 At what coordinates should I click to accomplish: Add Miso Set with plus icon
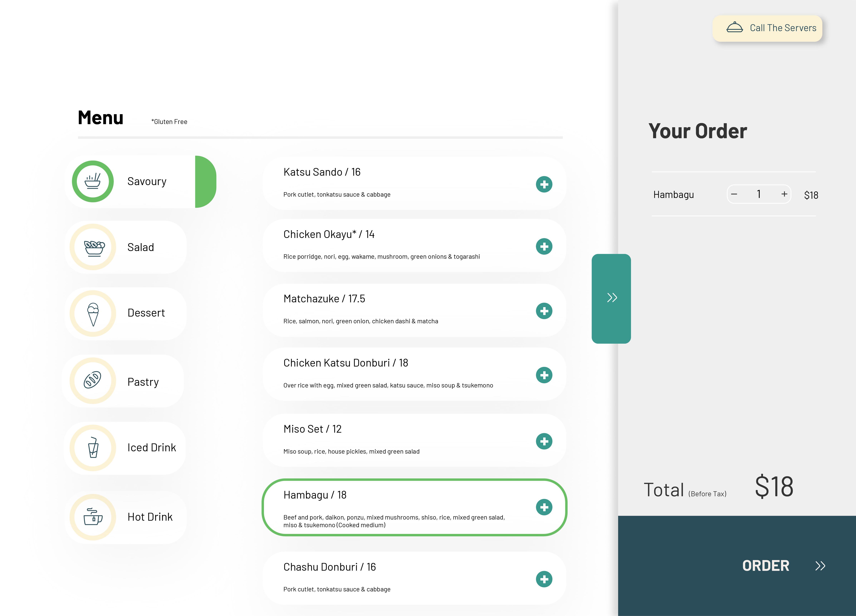click(x=544, y=441)
